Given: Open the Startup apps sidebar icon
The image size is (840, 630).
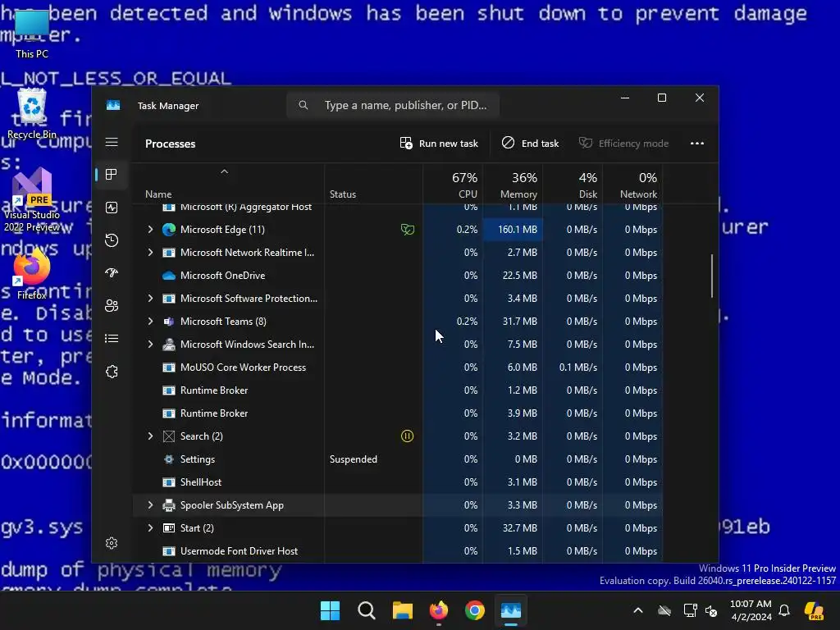Looking at the screenshot, I should 112,272.
